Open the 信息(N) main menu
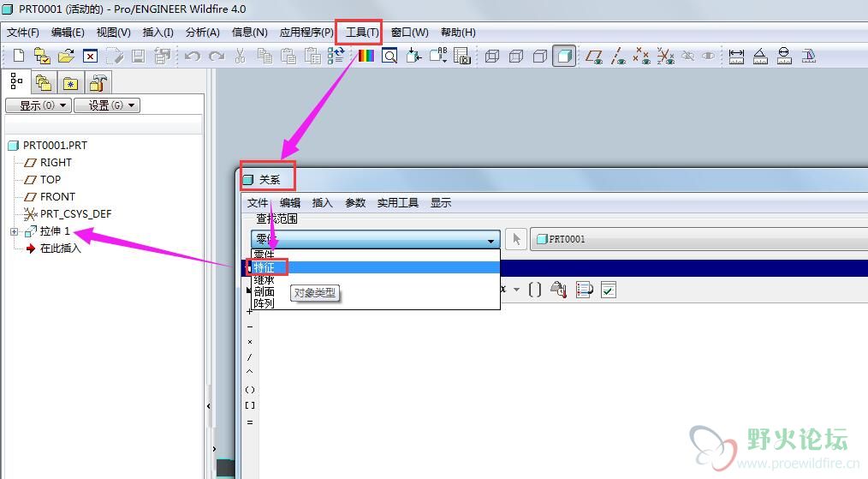 pos(249,33)
